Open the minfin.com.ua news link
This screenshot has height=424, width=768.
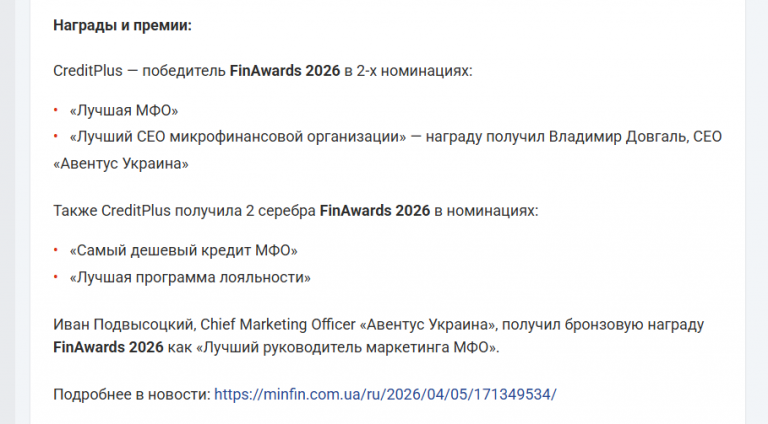pos(385,394)
